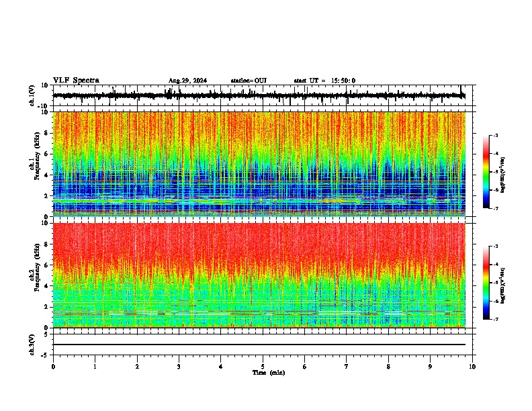
Task: Click the ch.1 "Frequency (kHz)" axis label
Action: pos(37,156)
